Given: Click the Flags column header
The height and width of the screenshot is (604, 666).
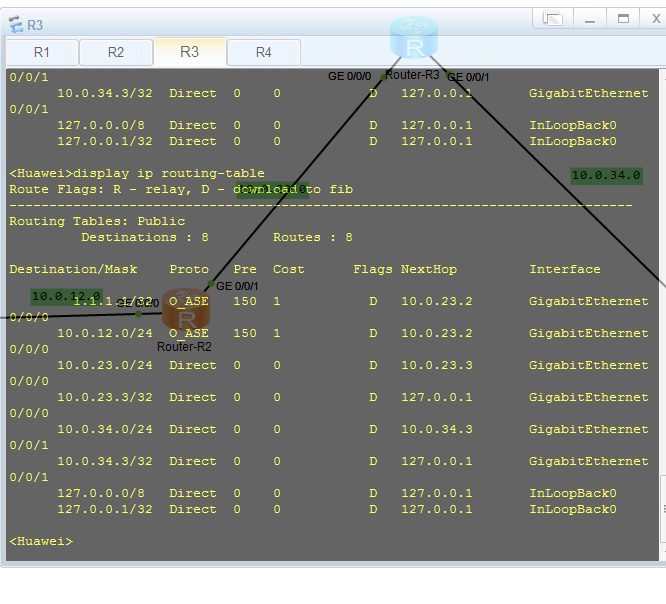Looking at the screenshot, I should 373,269.
